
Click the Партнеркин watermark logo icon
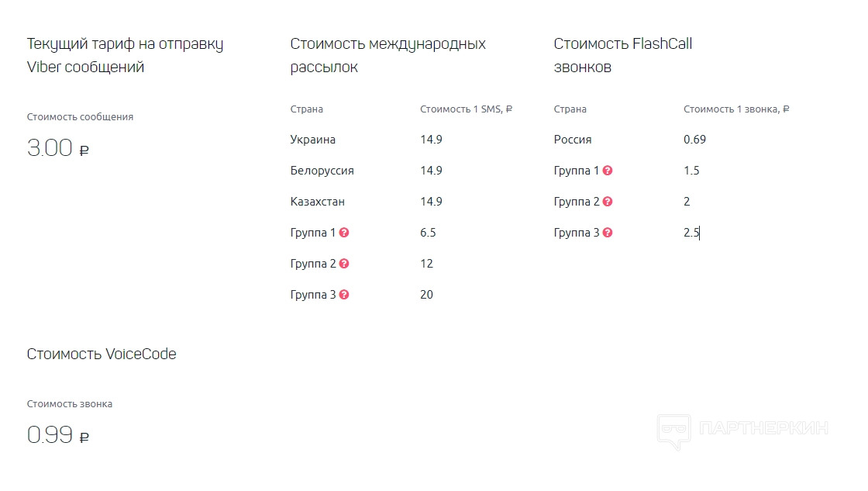click(673, 430)
